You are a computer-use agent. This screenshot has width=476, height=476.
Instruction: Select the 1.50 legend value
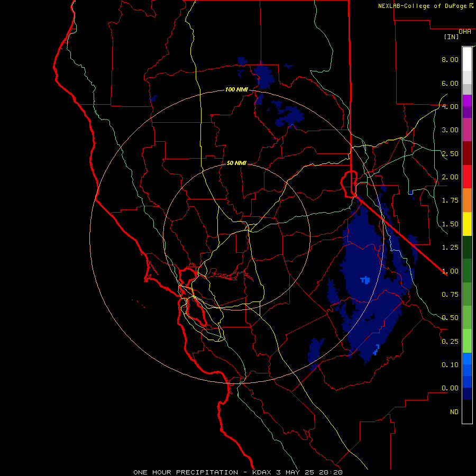[450, 224]
